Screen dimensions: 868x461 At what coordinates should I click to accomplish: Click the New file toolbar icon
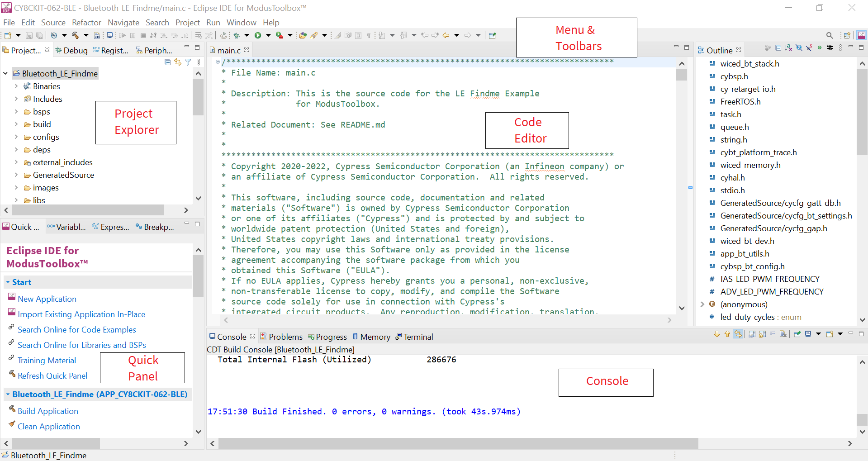[8, 35]
